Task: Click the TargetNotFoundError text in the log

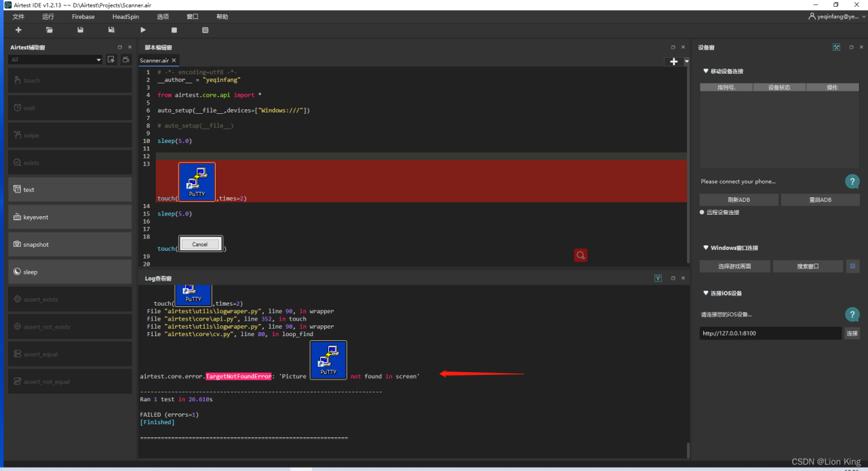Action: tap(239, 376)
